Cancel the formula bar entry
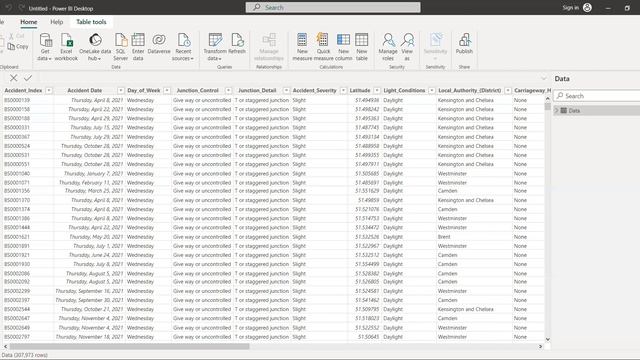Viewport: 640px width, 360px height. pos(13,78)
